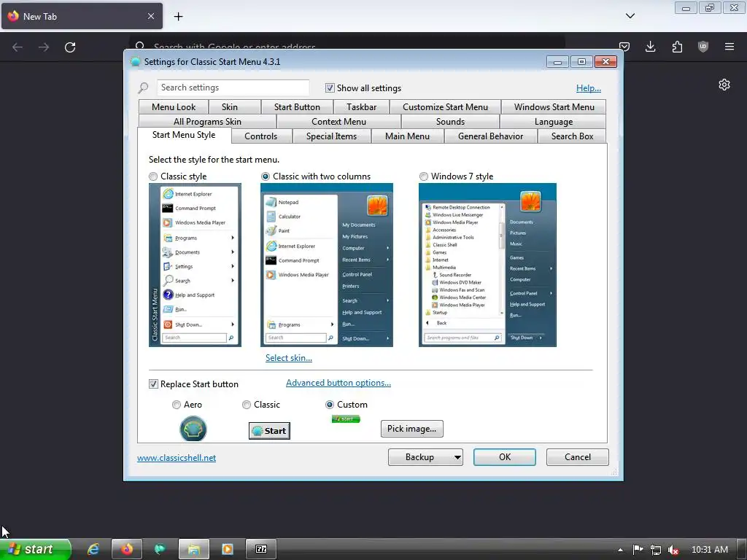The width and height of the screenshot is (747, 560).
Task: Select Classic with two columns option
Action: [266, 176]
